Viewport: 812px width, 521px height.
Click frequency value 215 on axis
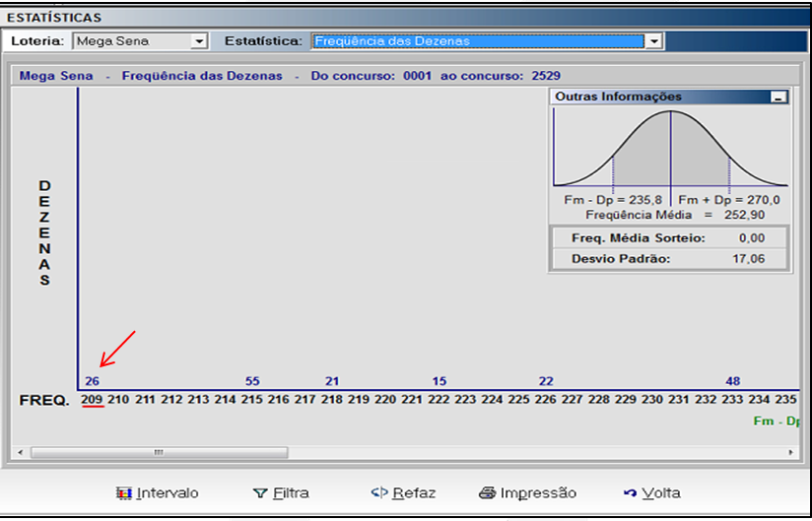click(252, 400)
